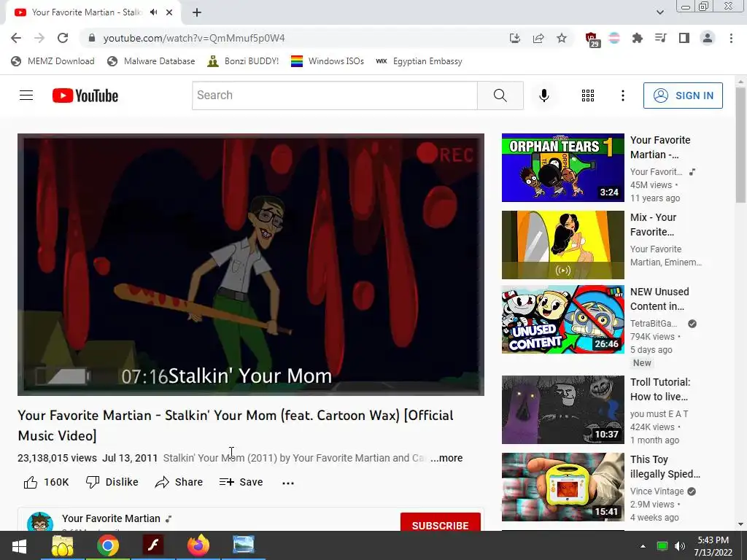Open the This Toy illegally Spied thumbnail
This screenshot has height=560, width=747.
[x=562, y=486]
